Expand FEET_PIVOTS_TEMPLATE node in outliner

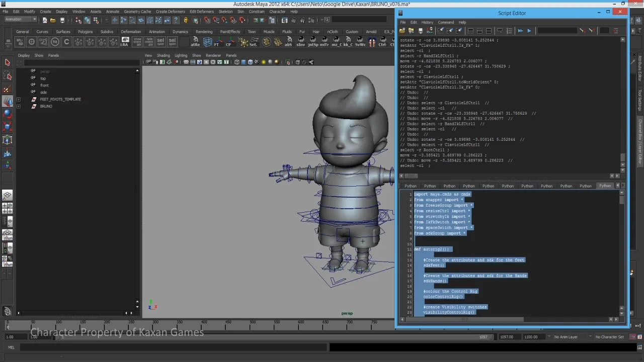click(19, 100)
